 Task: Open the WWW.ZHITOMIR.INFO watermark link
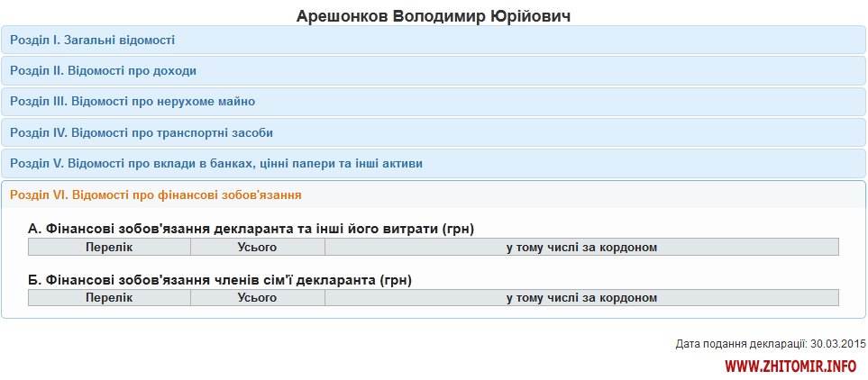[x=790, y=366]
